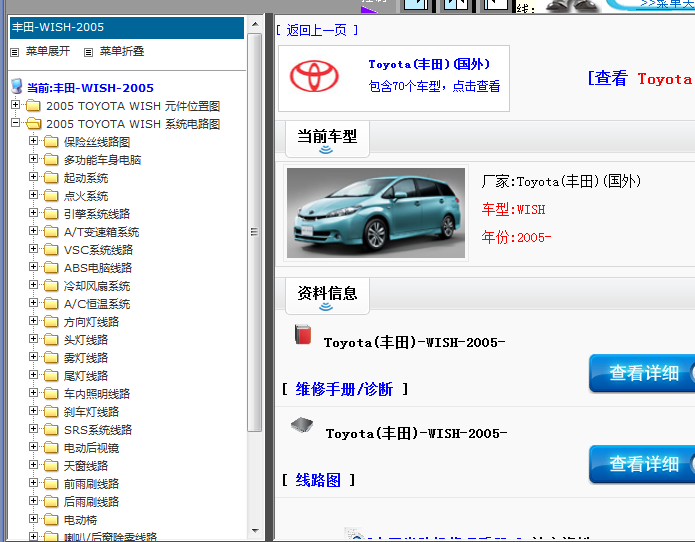The width and height of the screenshot is (695, 542).
Task: Select the 当前车型 tab header
Action: tap(327, 139)
